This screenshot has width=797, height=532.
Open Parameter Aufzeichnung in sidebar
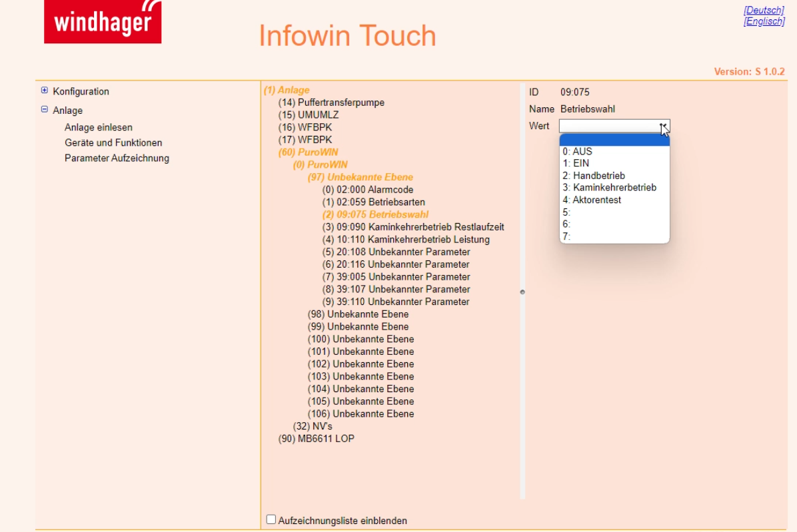(117, 158)
